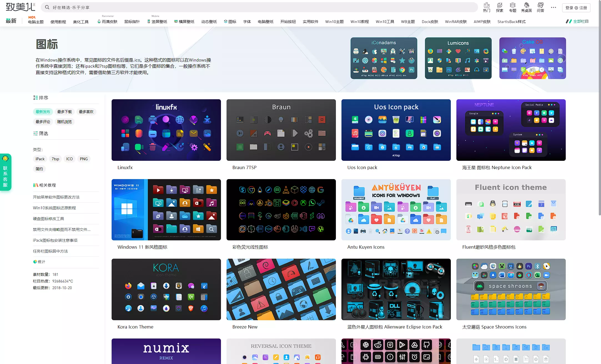Click the 致美化 site logo

pos(20,7)
